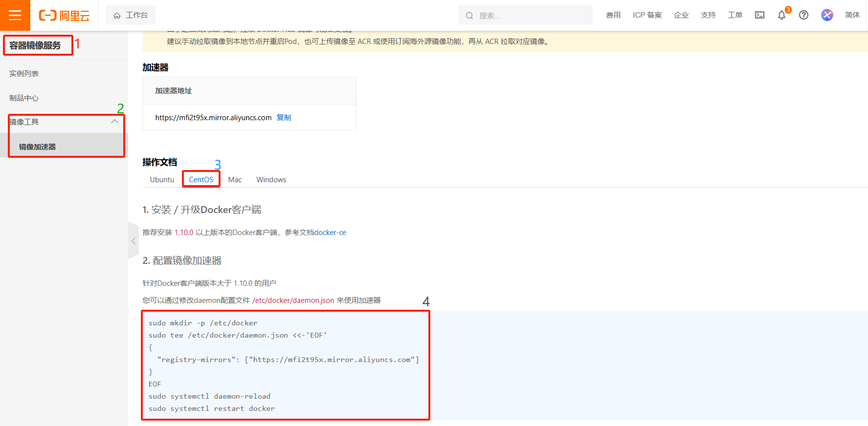Viewport: 868px width, 426px height.
Task: Click the Alibaba Cloud logo
Action: coord(64,16)
